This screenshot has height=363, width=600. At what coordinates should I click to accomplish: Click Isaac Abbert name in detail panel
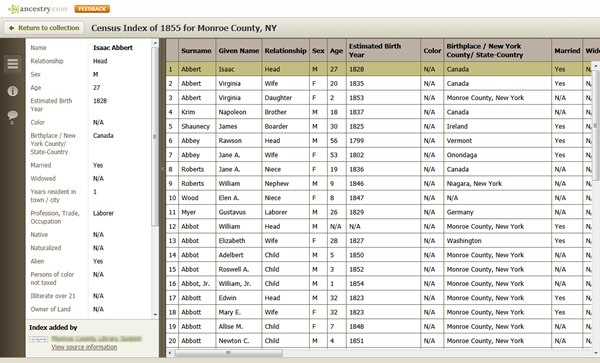tap(113, 48)
